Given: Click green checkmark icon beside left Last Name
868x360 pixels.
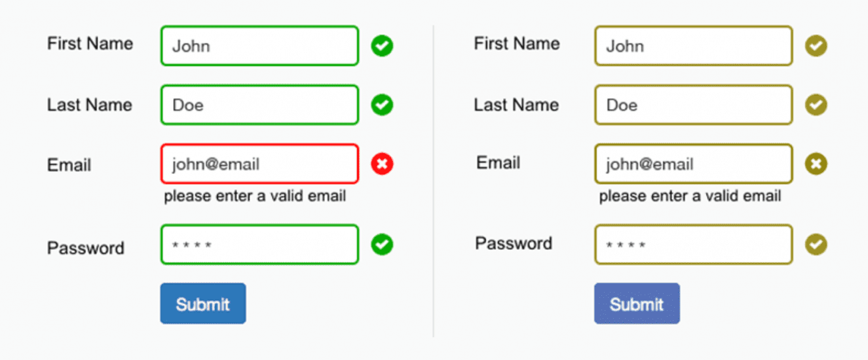Looking at the screenshot, I should coord(382,105).
